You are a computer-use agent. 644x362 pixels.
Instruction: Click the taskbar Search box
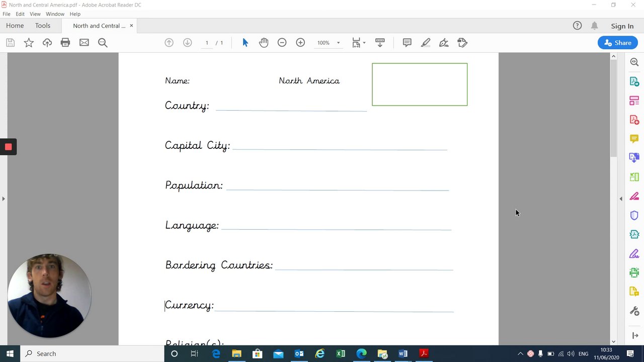(92, 353)
